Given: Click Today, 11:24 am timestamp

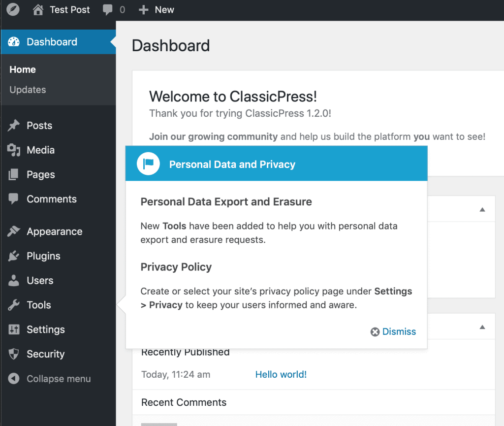Looking at the screenshot, I should coord(176,375).
